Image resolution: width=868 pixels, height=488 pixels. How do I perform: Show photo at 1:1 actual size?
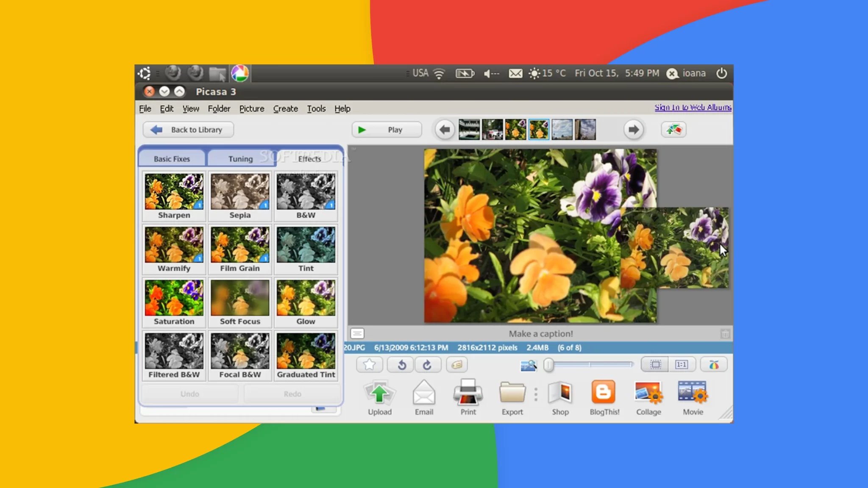tap(682, 364)
